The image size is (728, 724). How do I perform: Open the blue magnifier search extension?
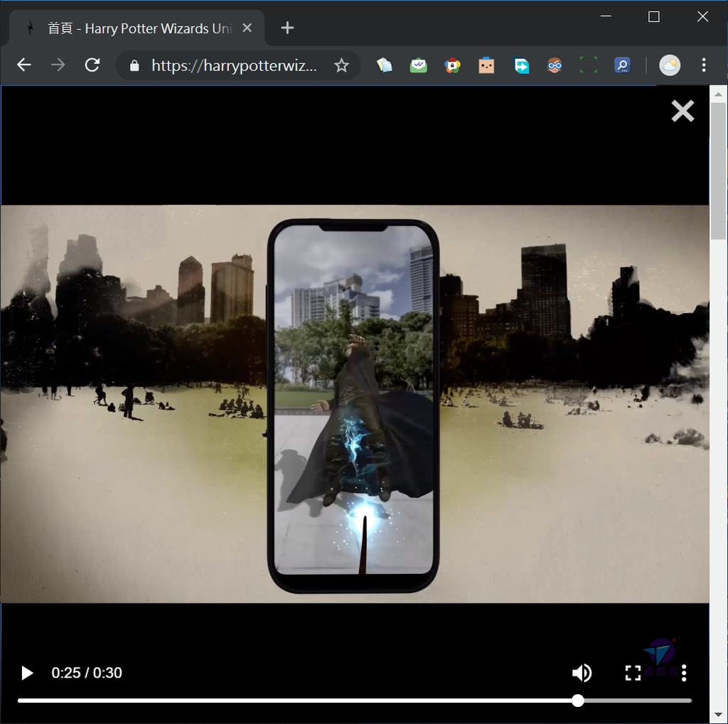point(622,65)
